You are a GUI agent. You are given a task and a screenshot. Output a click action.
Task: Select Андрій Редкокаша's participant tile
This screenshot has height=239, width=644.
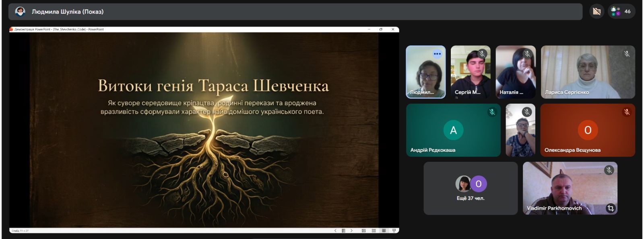point(453,130)
